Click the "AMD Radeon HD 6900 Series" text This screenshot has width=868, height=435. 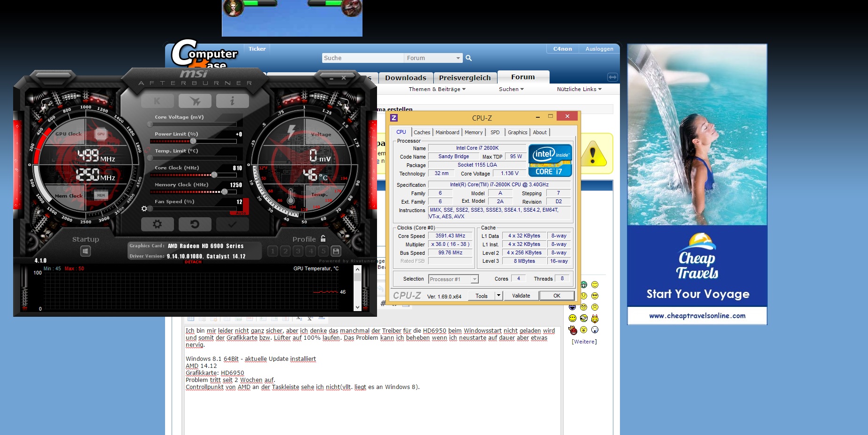pyautogui.click(x=206, y=246)
